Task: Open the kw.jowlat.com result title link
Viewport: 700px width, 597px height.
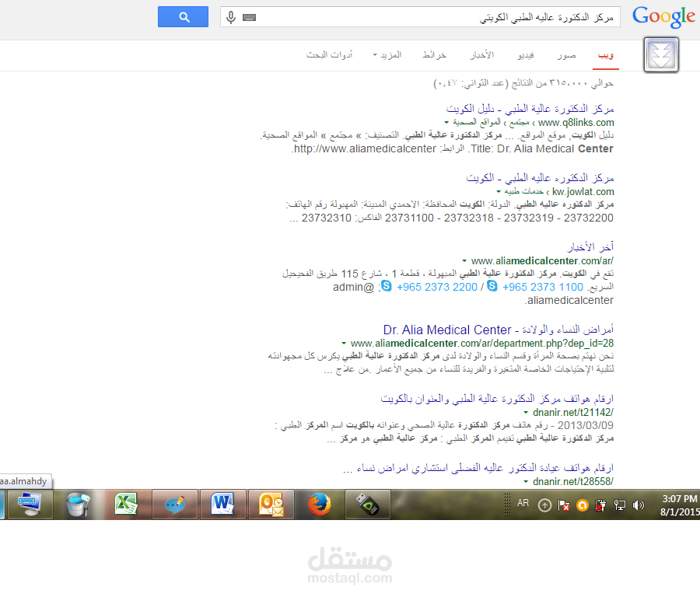Action: tap(541, 177)
